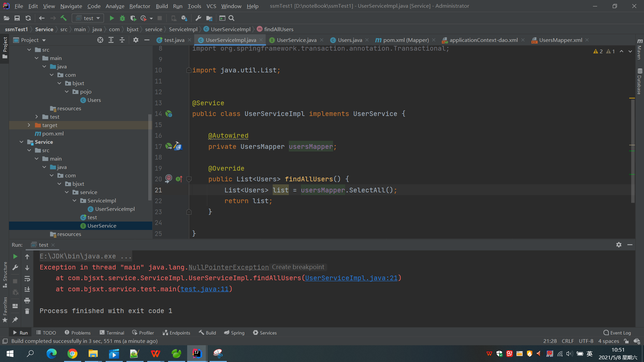The height and width of the screenshot is (362, 644).
Task: Click the bean gutter icon on line 14
Action: coord(169,114)
